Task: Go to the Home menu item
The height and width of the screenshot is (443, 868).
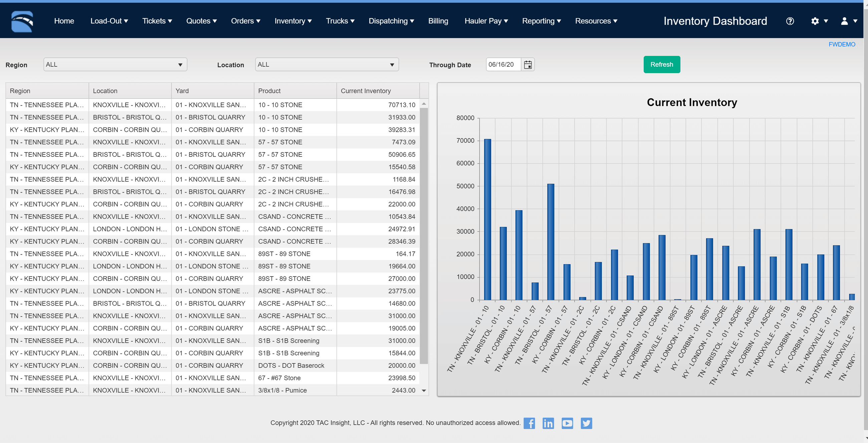Action: tap(64, 21)
